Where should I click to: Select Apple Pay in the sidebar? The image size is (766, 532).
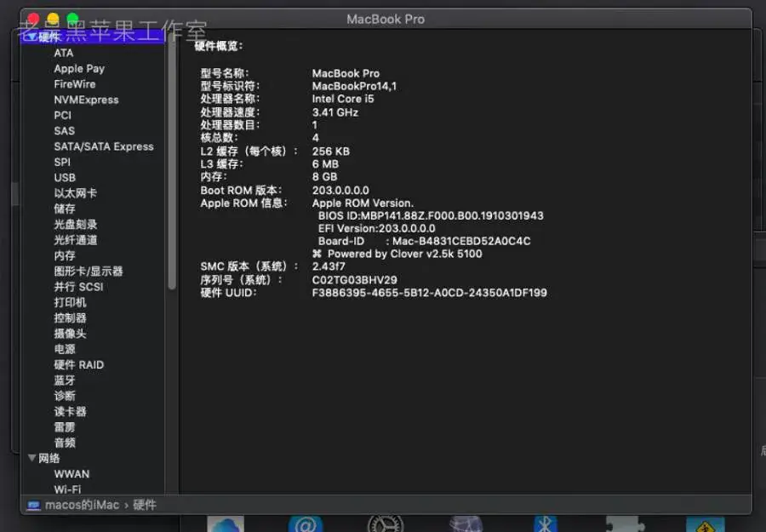point(79,68)
